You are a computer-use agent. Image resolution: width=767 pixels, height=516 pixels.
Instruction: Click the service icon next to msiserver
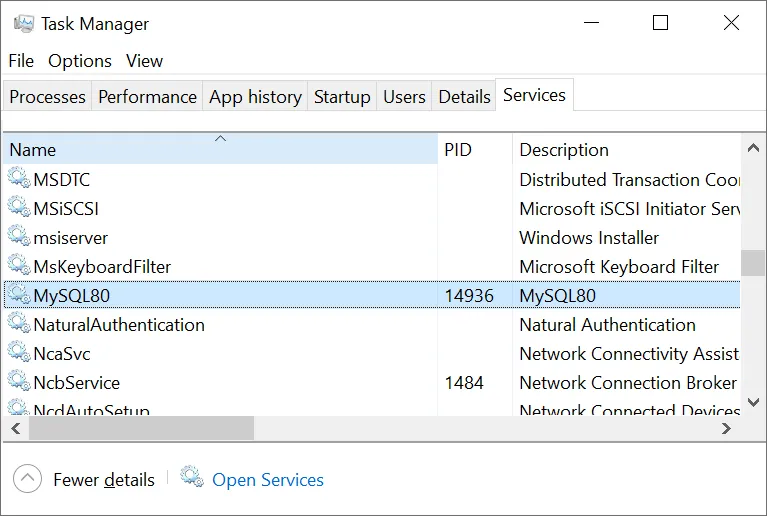pyautogui.click(x=19, y=237)
